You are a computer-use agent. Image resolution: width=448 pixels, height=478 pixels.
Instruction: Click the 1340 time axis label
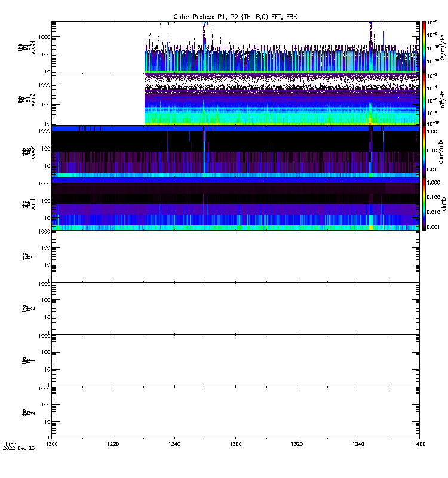(358, 444)
